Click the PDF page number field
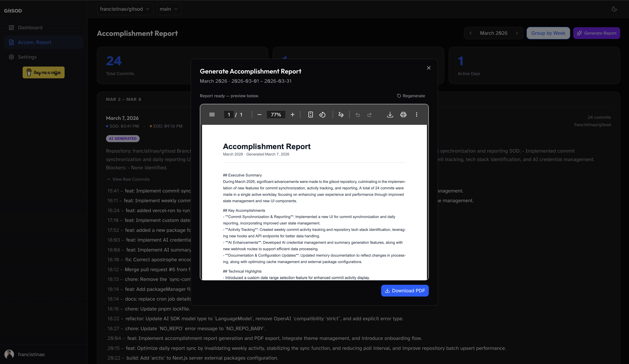629x364 pixels. click(229, 115)
